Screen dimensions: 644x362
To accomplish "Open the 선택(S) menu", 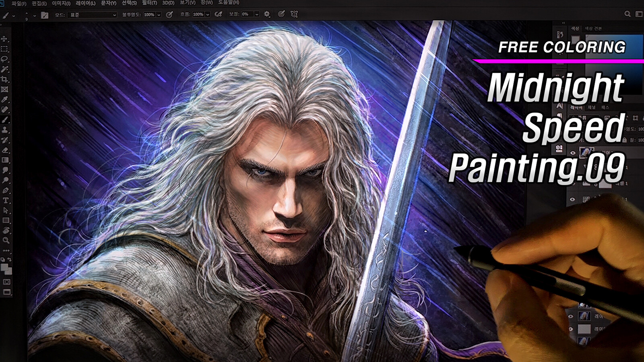I will click(x=129, y=3).
